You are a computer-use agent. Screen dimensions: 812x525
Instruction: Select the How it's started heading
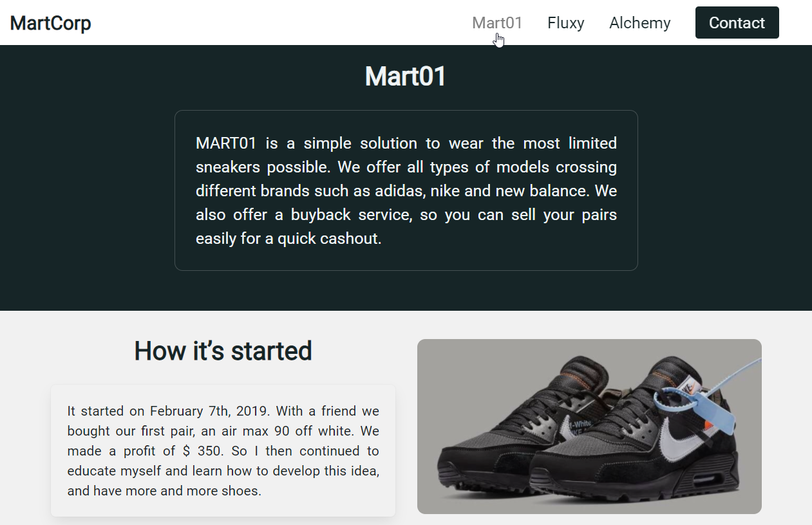[222, 351]
